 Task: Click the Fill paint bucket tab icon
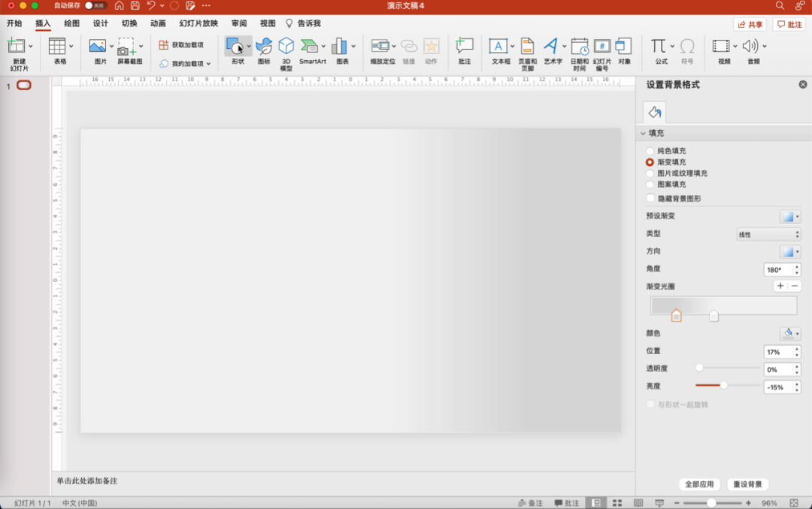pyautogui.click(x=655, y=112)
